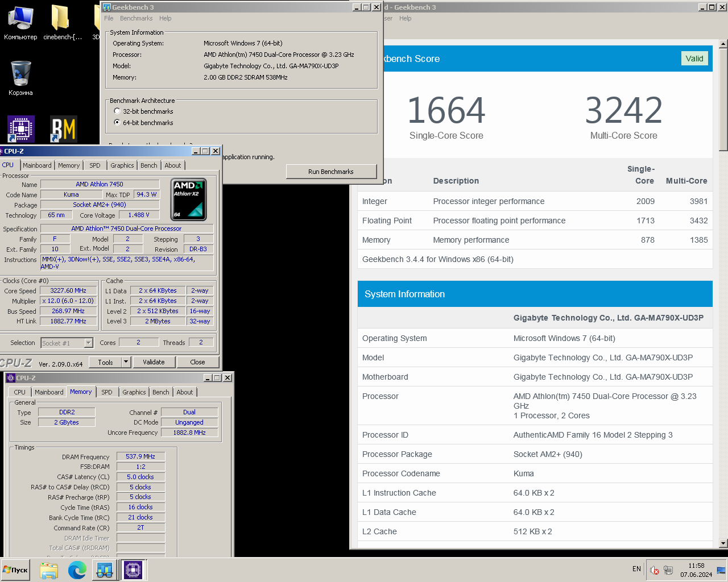Open Mainboard tab in lower CPU-Z window
The height and width of the screenshot is (582, 728).
(49, 392)
